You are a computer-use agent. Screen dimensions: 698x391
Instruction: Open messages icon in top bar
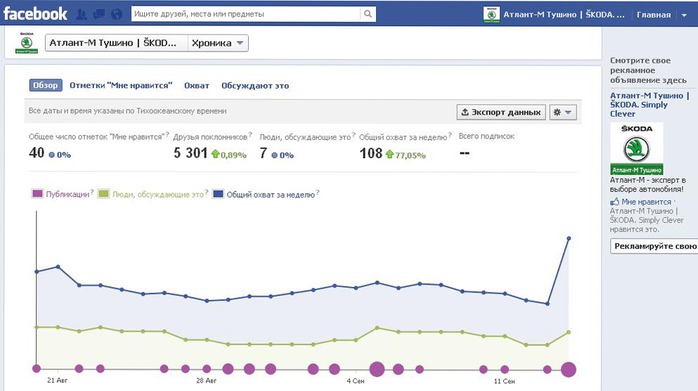click(99, 14)
